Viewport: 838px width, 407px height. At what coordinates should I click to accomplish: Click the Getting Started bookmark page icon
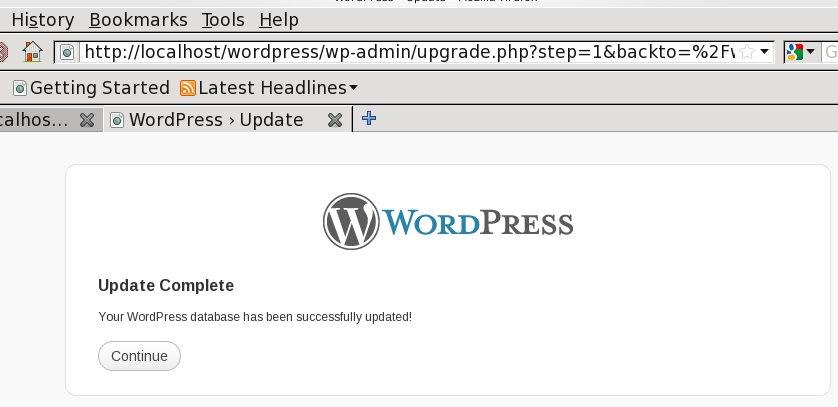[x=19, y=88]
